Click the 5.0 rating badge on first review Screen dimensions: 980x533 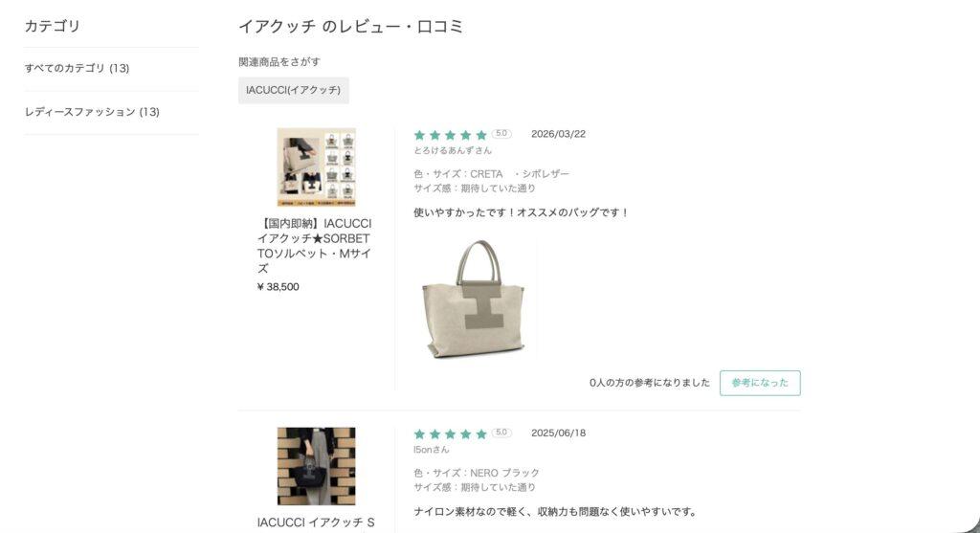coord(501,134)
